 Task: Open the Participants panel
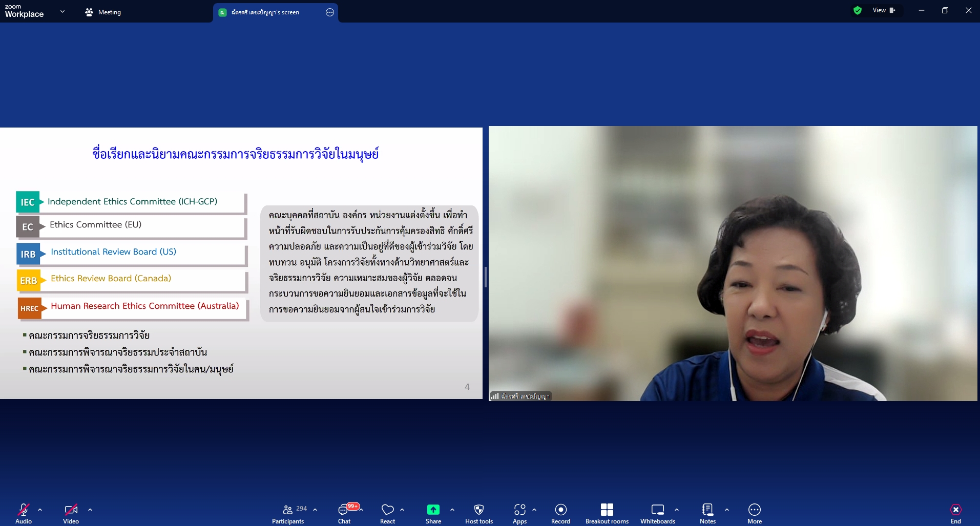[x=288, y=514]
